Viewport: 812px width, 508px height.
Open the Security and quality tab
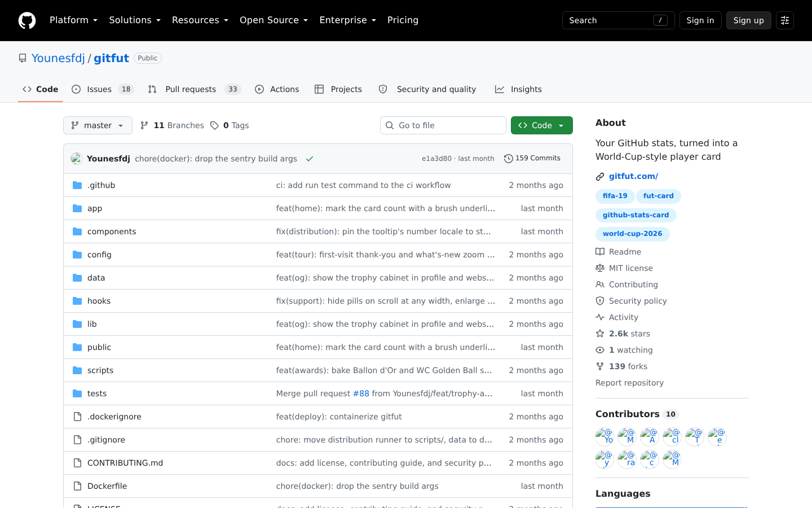[x=427, y=89]
